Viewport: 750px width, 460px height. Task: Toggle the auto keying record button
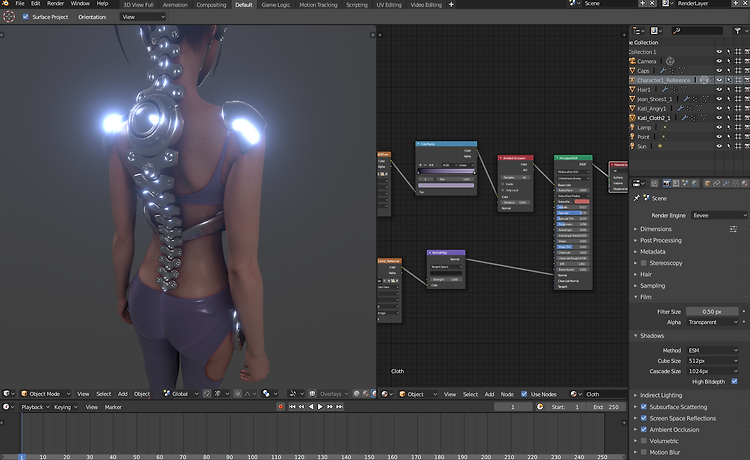[x=280, y=407]
